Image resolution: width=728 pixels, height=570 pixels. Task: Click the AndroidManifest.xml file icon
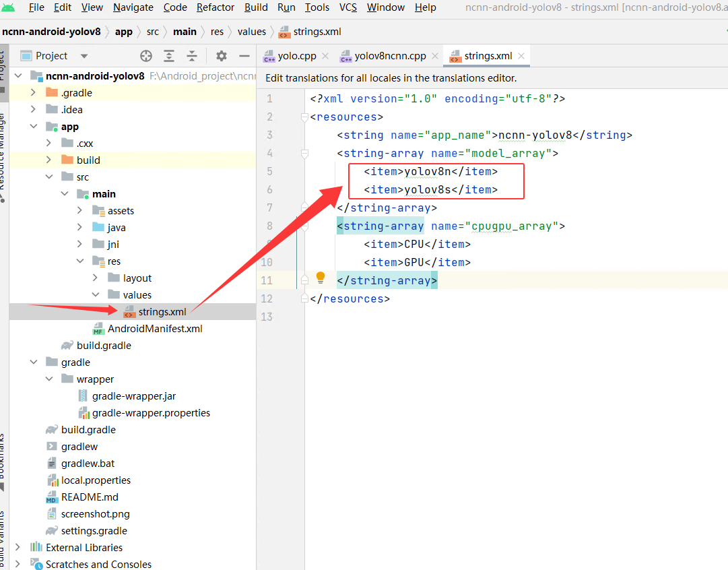click(x=98, y=329)
